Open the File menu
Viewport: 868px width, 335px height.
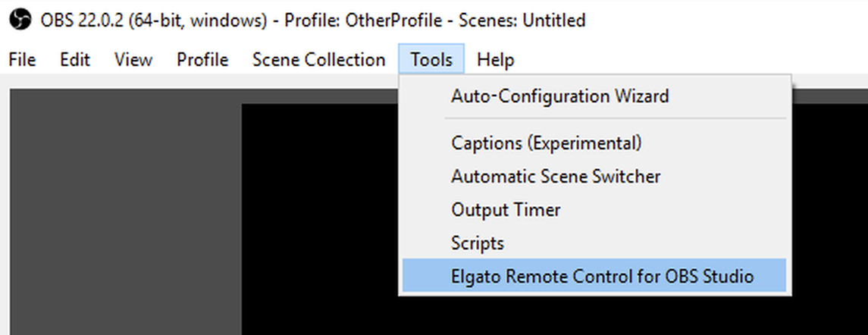click(22, 60)
